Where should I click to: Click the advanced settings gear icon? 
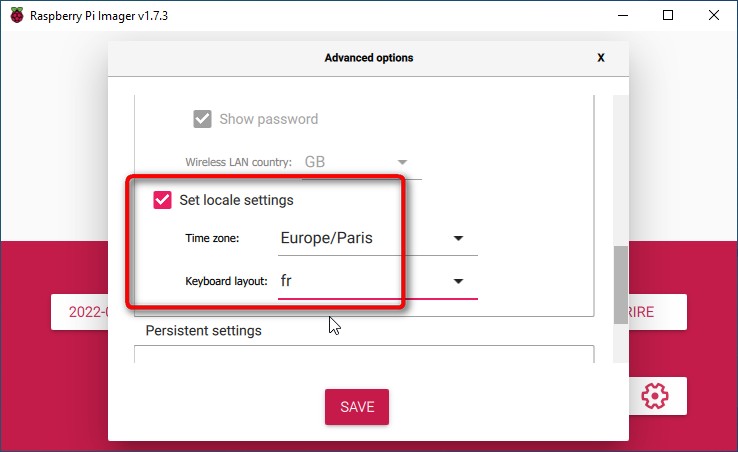click(x=655, y=396)
